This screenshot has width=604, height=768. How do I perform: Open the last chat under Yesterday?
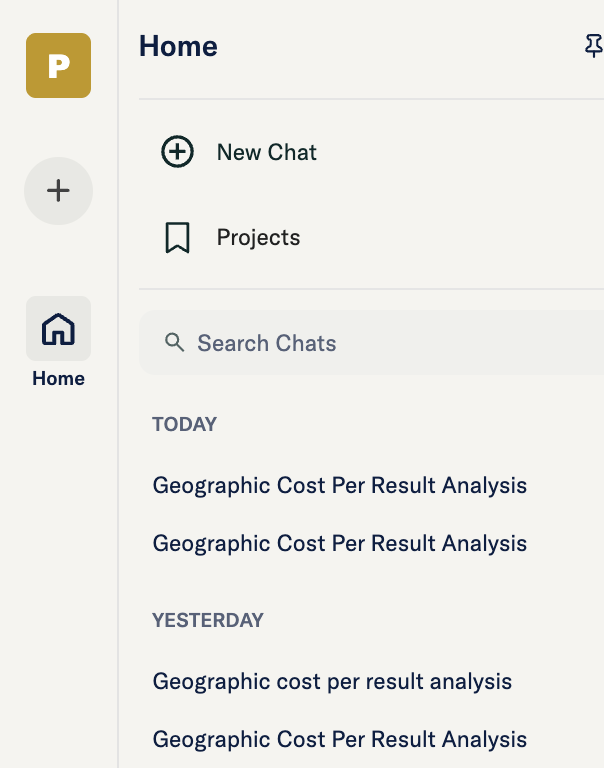coord(339,740)
